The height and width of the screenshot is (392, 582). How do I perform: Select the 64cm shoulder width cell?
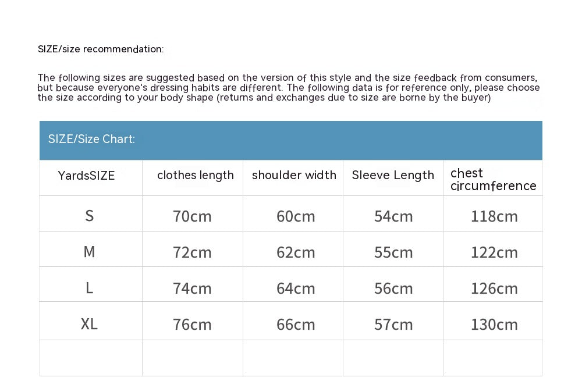[x=296, y=288]
